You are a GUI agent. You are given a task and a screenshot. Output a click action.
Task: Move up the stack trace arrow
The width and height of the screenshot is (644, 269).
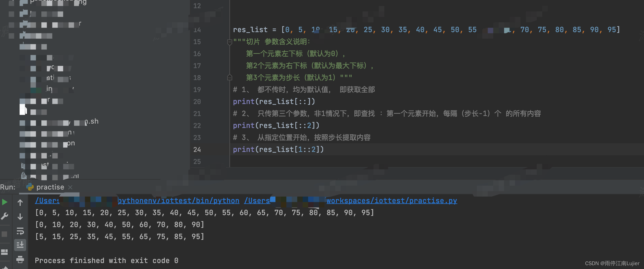20,202
